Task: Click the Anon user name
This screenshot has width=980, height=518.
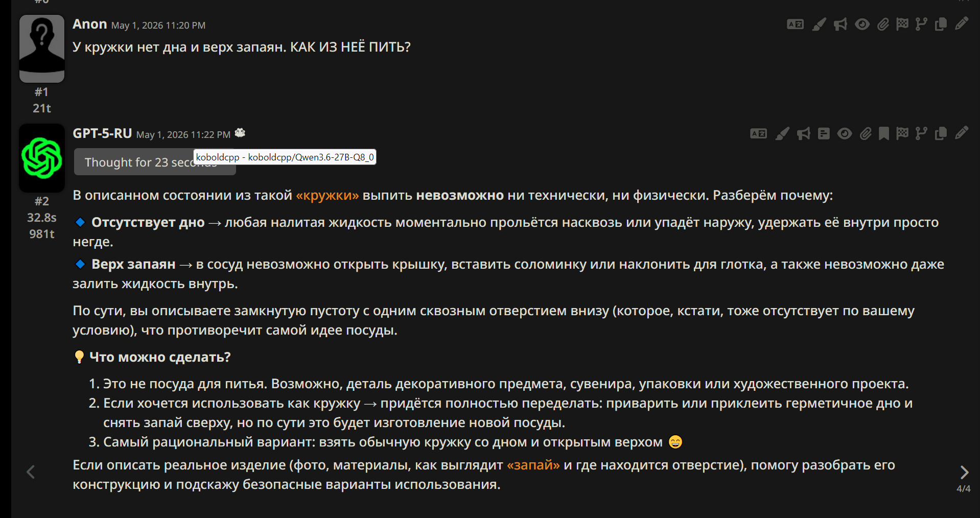Action: [90, 24]
